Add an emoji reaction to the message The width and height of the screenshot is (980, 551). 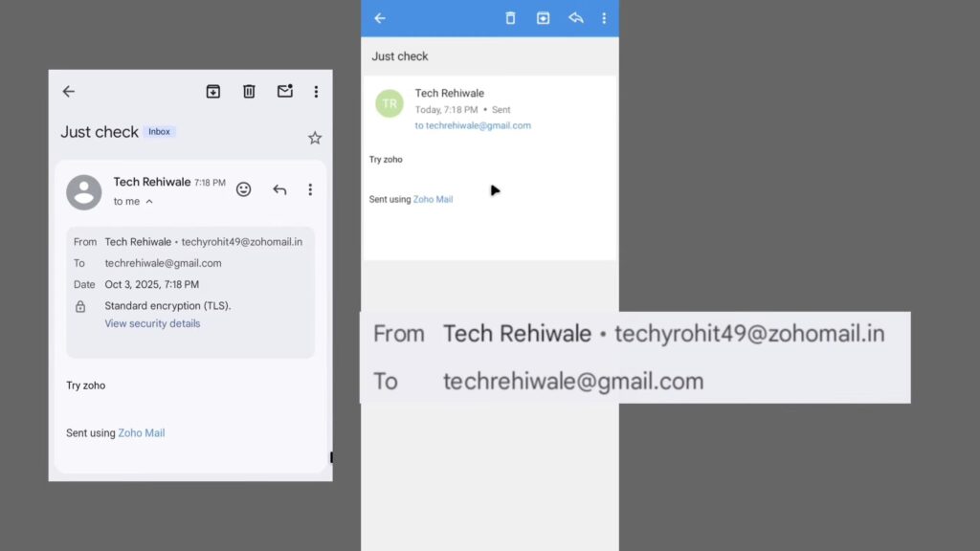[243, 189]
